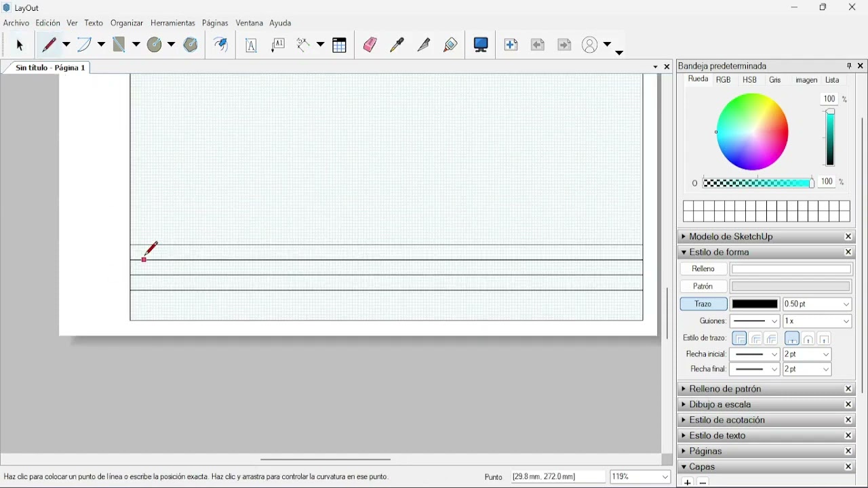Image resolution: width=868 pixels, height=488 pixels.
Task: Expand the Modelo de SketchUp panel
Action: [x=684, y=237]
